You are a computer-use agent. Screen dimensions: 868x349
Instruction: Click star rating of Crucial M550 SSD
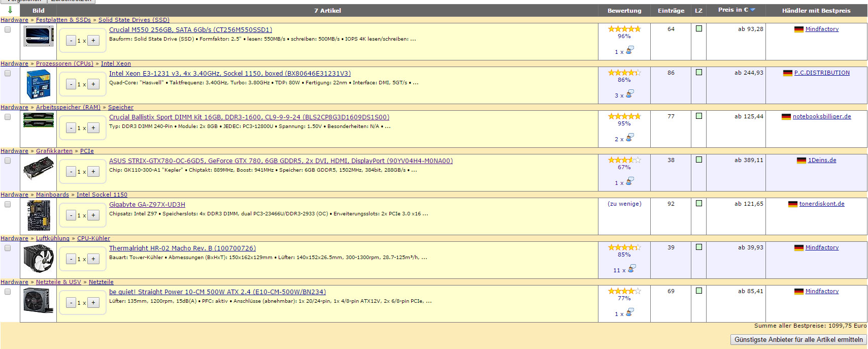624,29
